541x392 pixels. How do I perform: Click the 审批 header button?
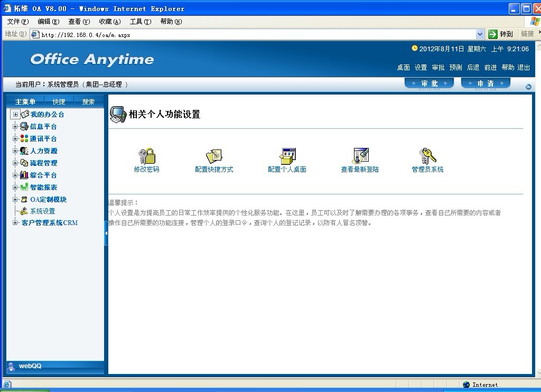(429, 83)
